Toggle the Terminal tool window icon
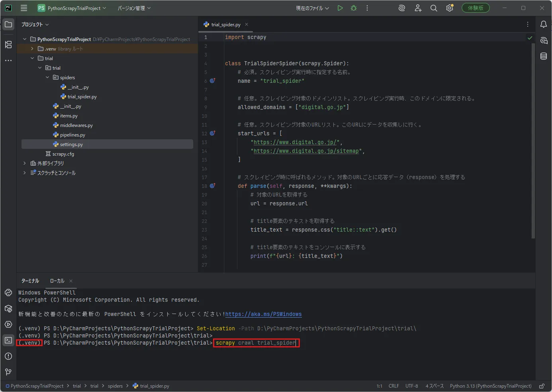The height and width of the screenshot is (392, 552). (8, 340)
